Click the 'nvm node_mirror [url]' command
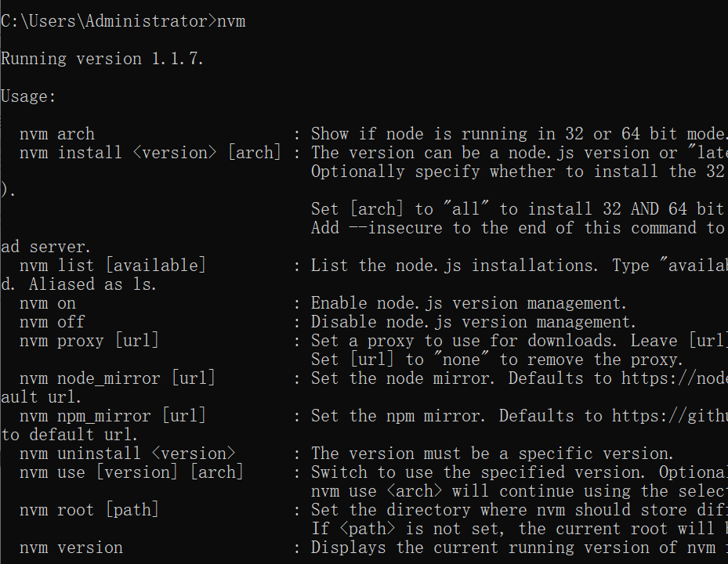 [x=118, y=378]
